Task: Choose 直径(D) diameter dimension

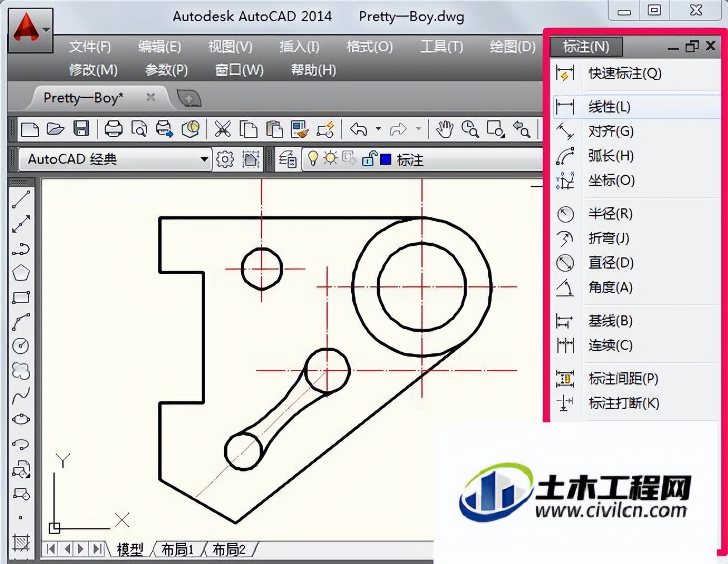Action: point(636,262)
